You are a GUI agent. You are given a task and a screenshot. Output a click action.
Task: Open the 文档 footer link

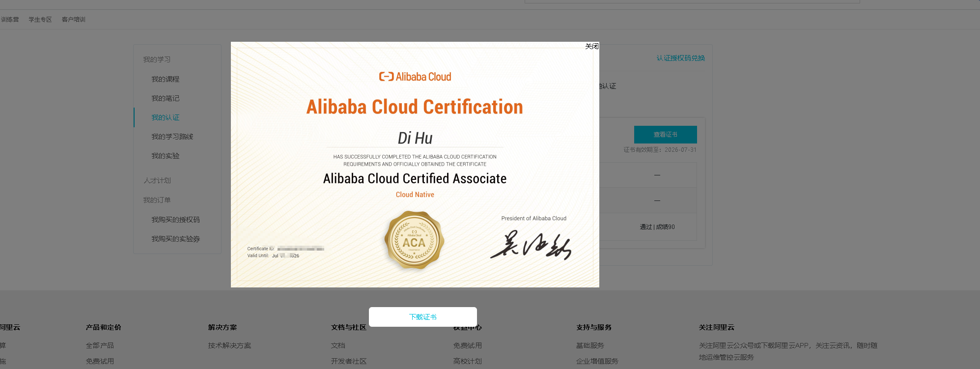pyautogui.click(x=338, y=345)
